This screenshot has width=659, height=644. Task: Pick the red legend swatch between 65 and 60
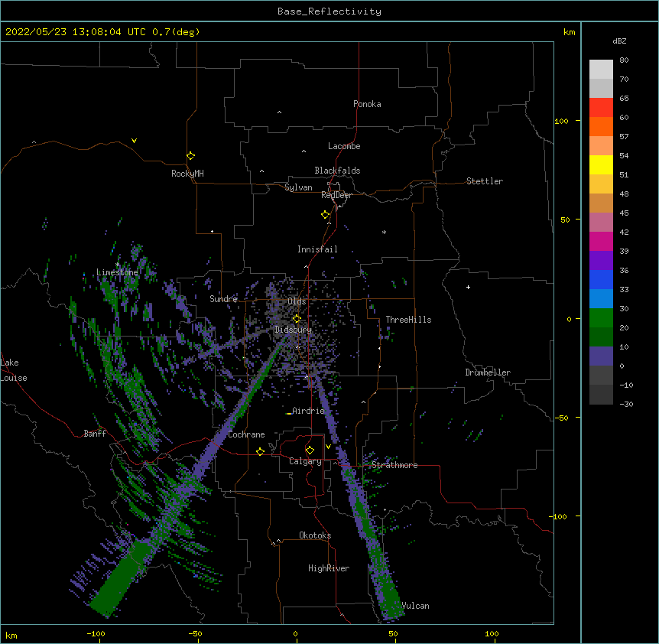click(x=601, y=107)
